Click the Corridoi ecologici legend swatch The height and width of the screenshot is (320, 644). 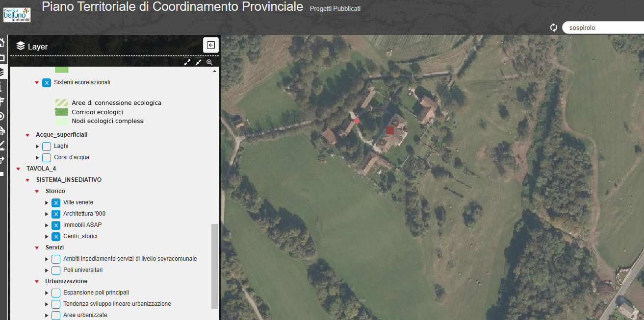click(x=62, y=112)
